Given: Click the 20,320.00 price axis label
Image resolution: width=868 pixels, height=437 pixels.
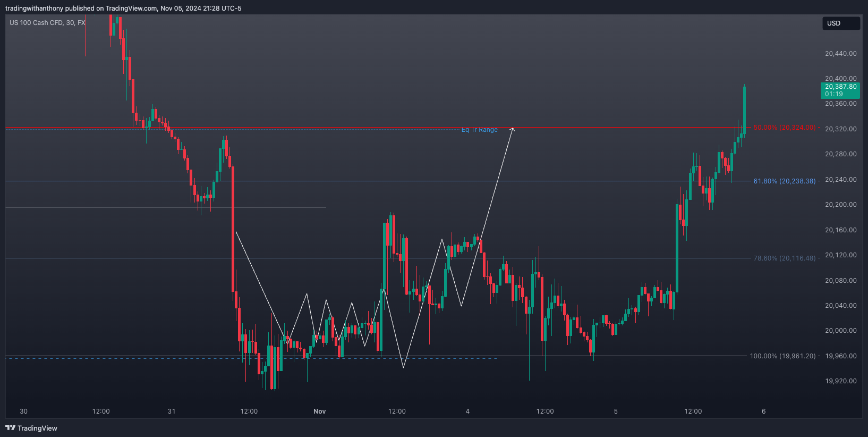Looking at the screenshot, I should 841,129.
